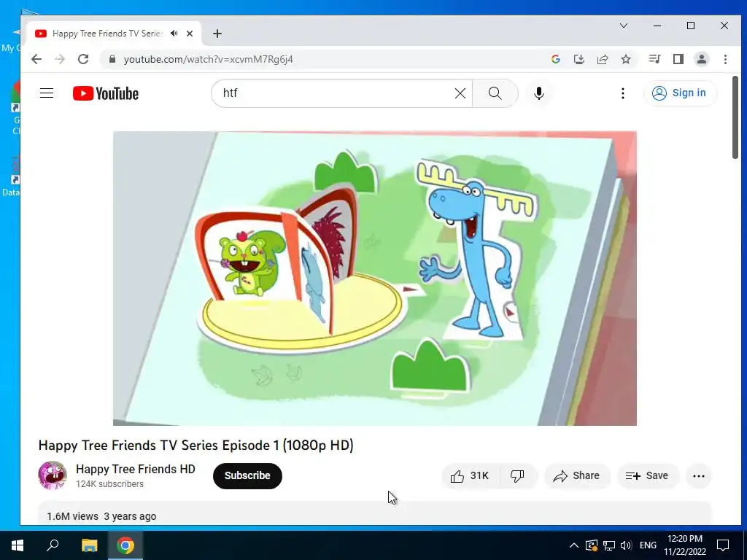Subscribe to Happy Tree Friends HD

[247, 475]
